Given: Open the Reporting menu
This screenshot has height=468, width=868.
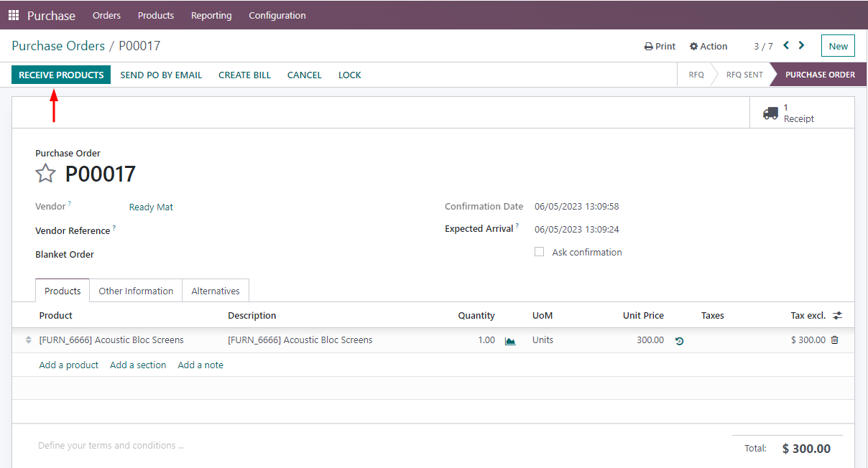Looking at the screenshot, I should click(x=211, y=15).
